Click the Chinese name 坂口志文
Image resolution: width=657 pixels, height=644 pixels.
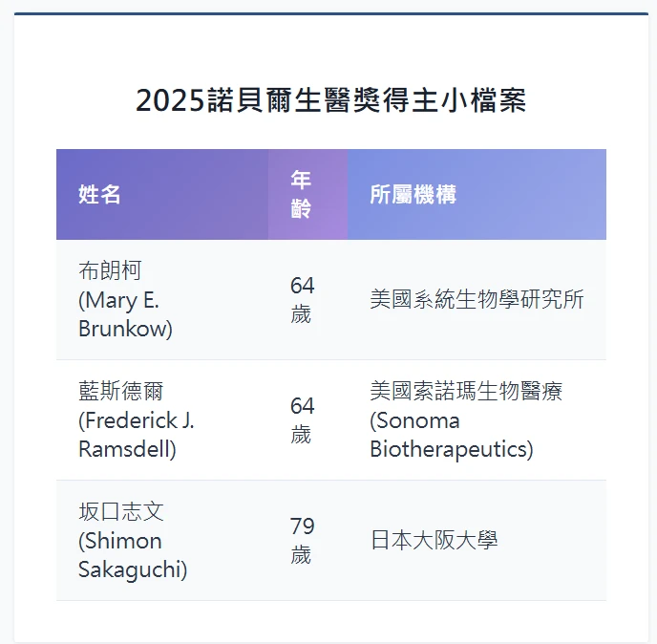121,512
